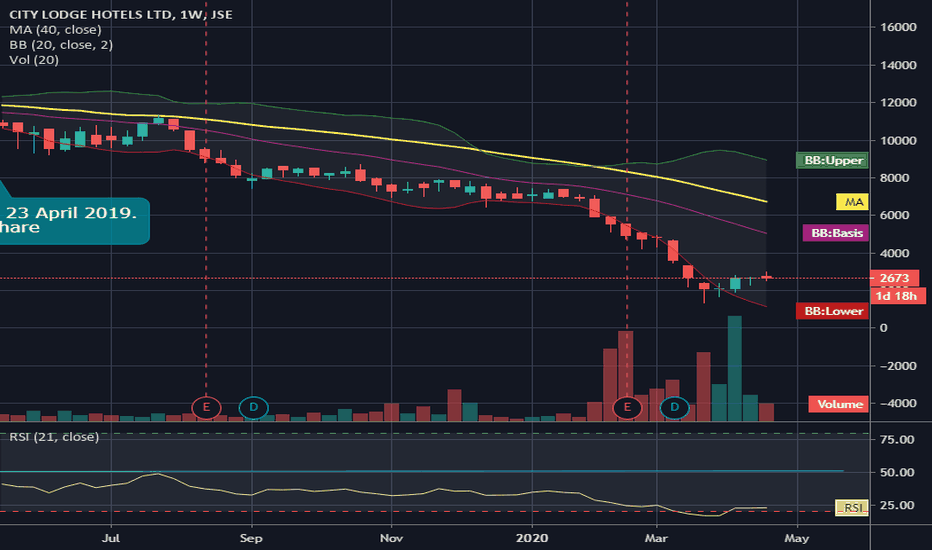Click the RSI value label
Image resolution: width=932 pixels, height=550 pixels.
(x=852, y=508)
